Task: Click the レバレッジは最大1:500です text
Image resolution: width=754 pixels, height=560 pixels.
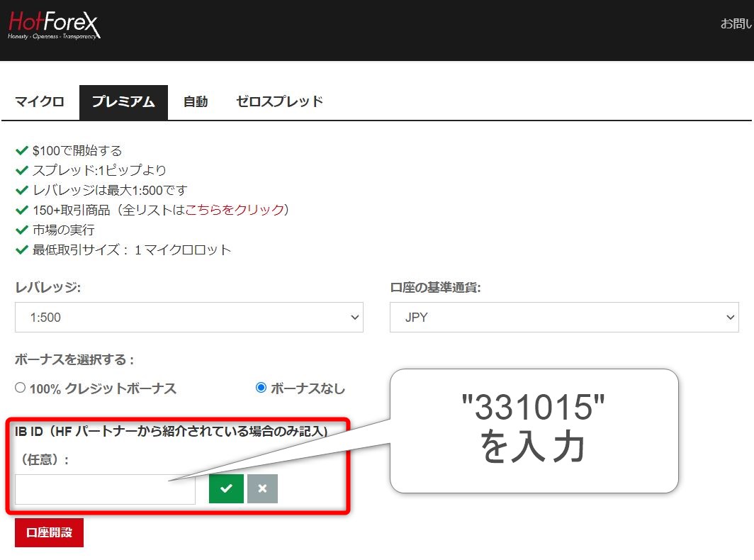Action: pos(110,190)
